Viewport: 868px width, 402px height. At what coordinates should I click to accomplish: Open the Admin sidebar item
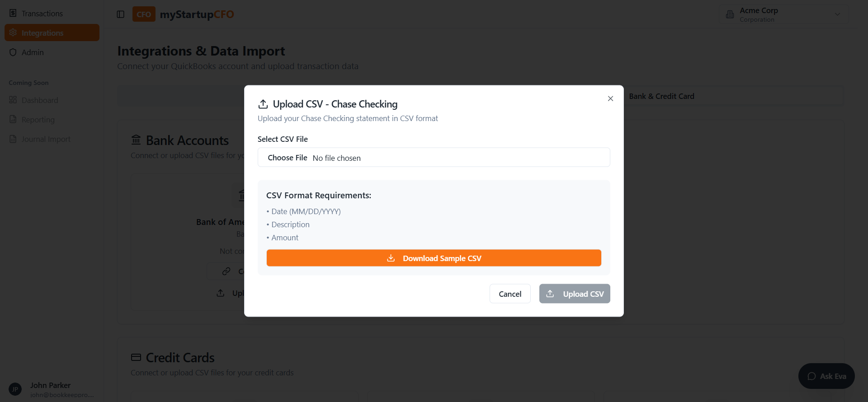(x=33, y=52)
